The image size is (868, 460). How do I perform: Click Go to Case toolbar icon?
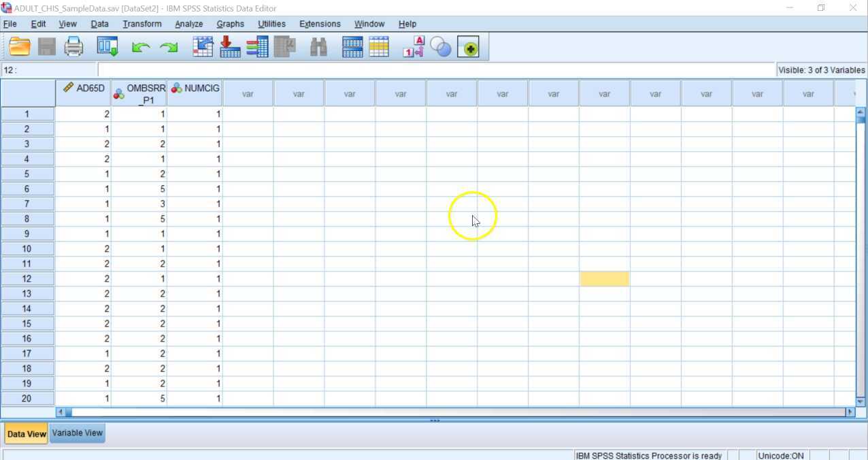pos(203,47)
